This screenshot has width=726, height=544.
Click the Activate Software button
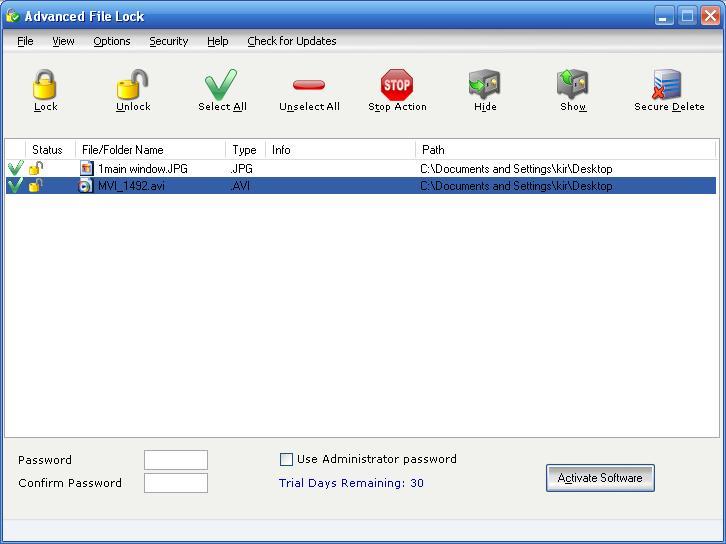[x=600, y=478]
